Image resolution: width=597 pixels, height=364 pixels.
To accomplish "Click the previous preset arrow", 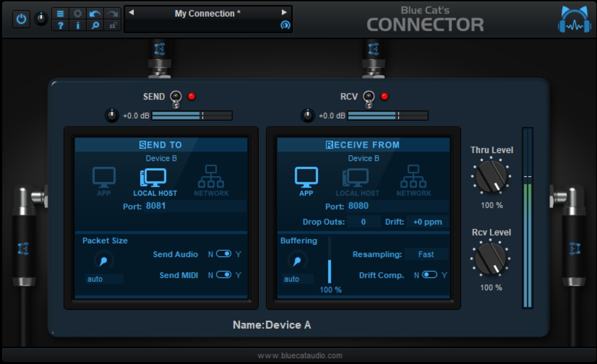I will pyautogui.click(x=131, y=12).
